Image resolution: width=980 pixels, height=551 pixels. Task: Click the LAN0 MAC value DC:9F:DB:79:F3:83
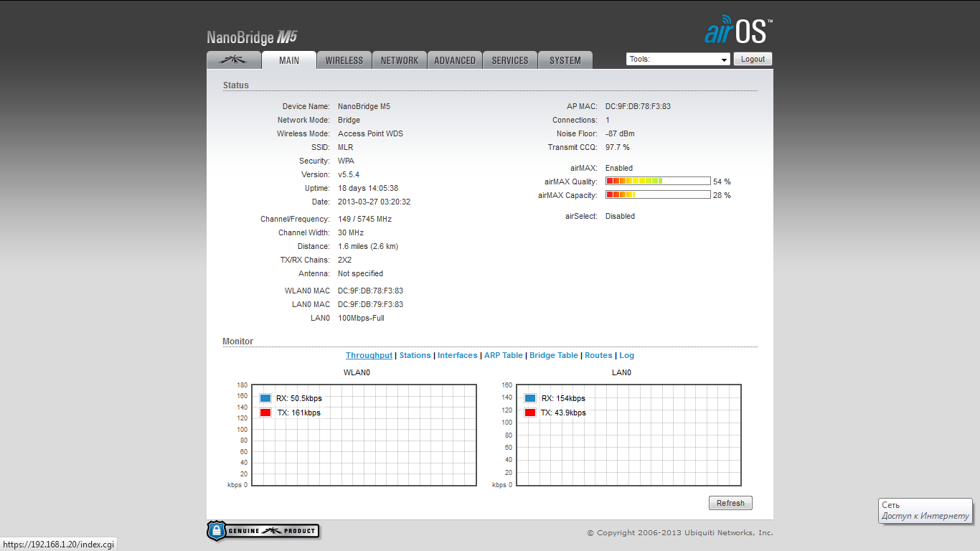371,304
